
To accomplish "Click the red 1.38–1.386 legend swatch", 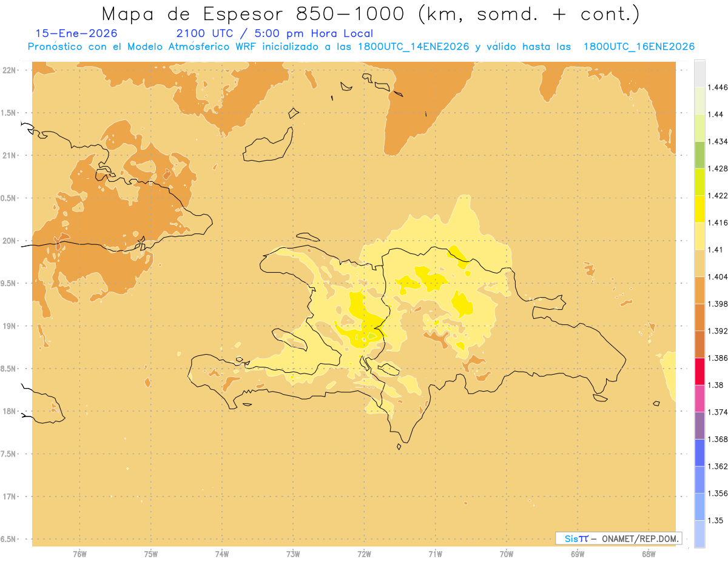I will (x=699, y=371).
